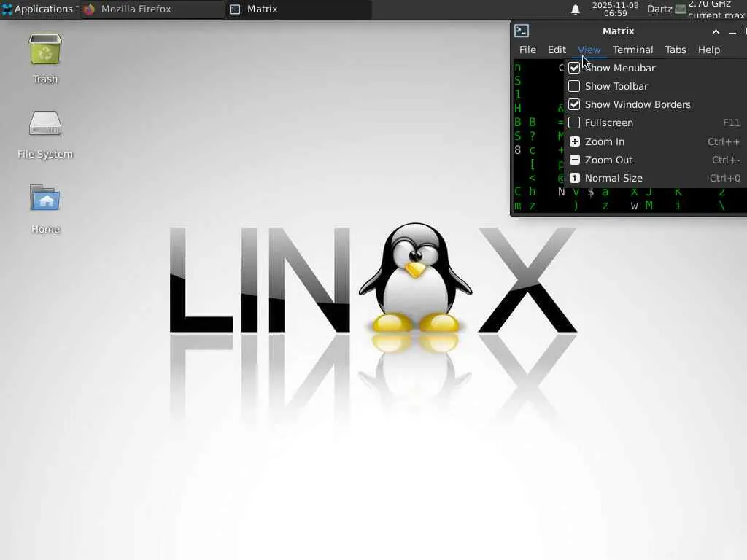Click the Matrix taskbar button's window icon
The height and width of the screenshot is (560, 747).
235,9
